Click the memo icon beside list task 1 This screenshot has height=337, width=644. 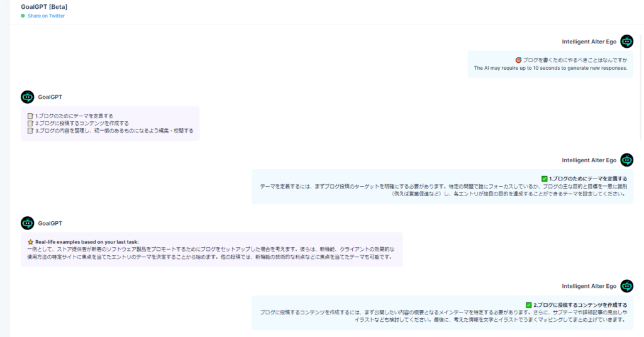click(30, 116)
